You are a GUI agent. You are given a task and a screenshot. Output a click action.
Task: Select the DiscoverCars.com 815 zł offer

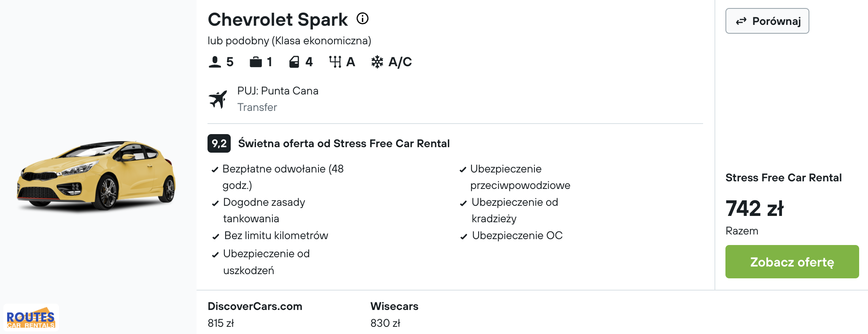point(255,314)
